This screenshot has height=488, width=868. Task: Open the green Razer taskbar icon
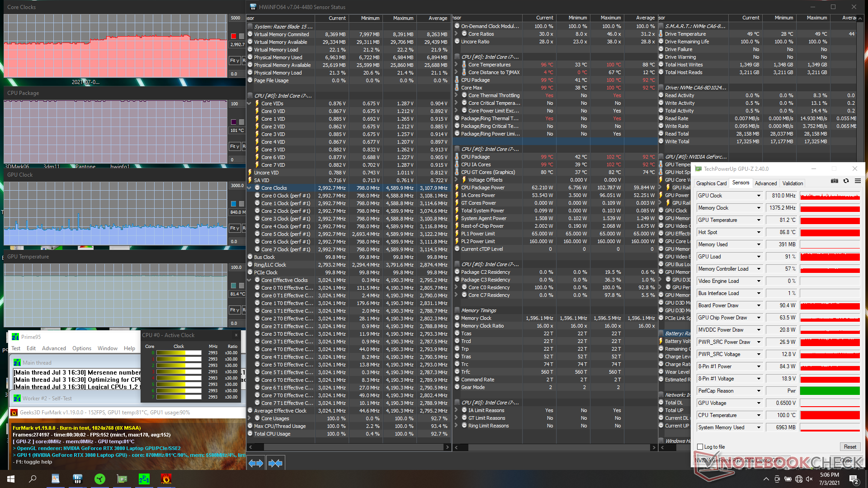[x=100, y=479]
